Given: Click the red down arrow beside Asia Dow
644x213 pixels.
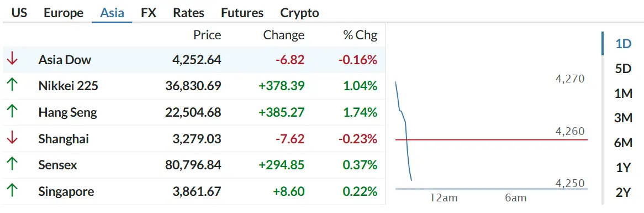Looking at the screenshot, I should pyautogui.click(x=12, y=60).
